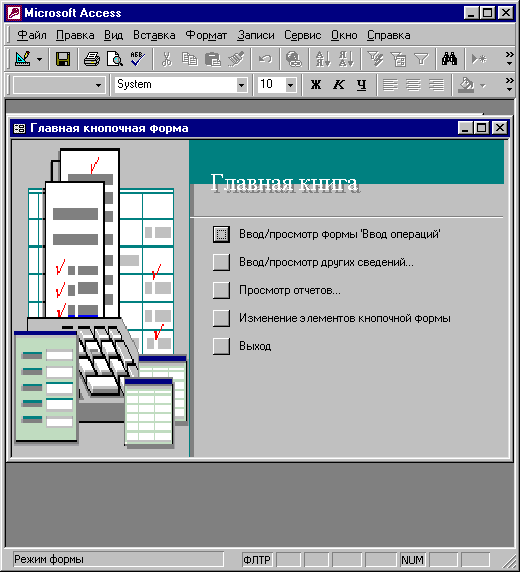
Task: Click the 'Выход' label text
Action: (x=255, y=346)
